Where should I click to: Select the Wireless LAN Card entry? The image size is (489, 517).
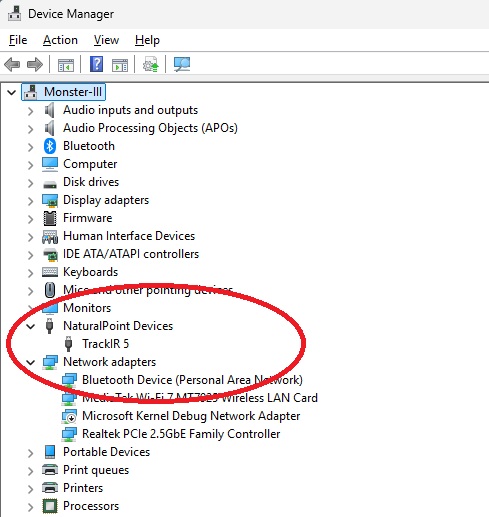coord(200,398)
